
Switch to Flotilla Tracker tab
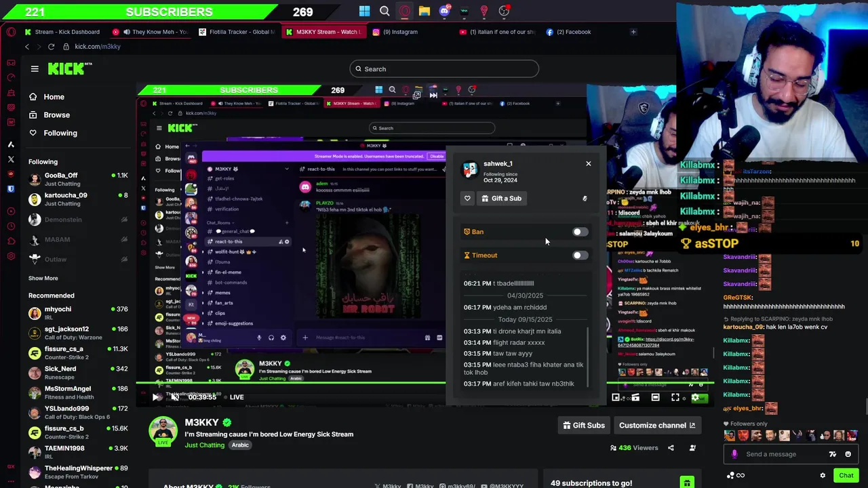tap(237, 32)
